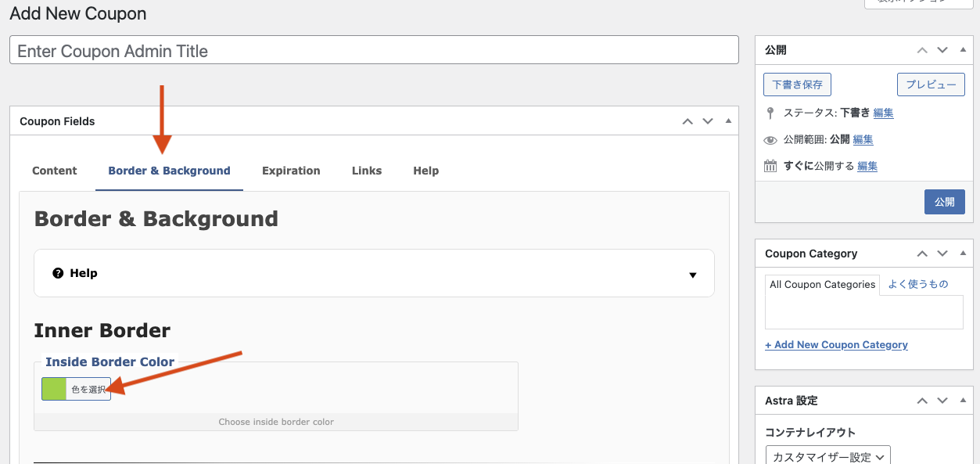
Task: Click the 下書き保存 button
Action: (797, 85)
